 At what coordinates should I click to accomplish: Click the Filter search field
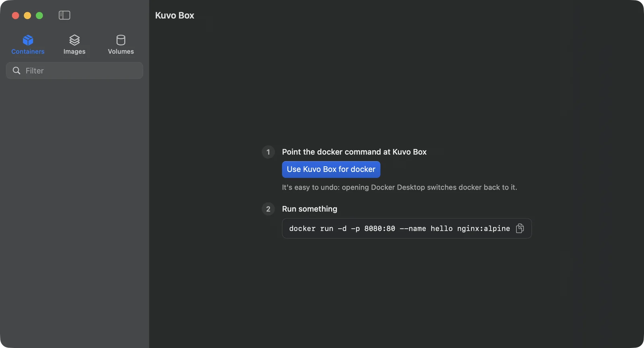[x=74, y=70]
